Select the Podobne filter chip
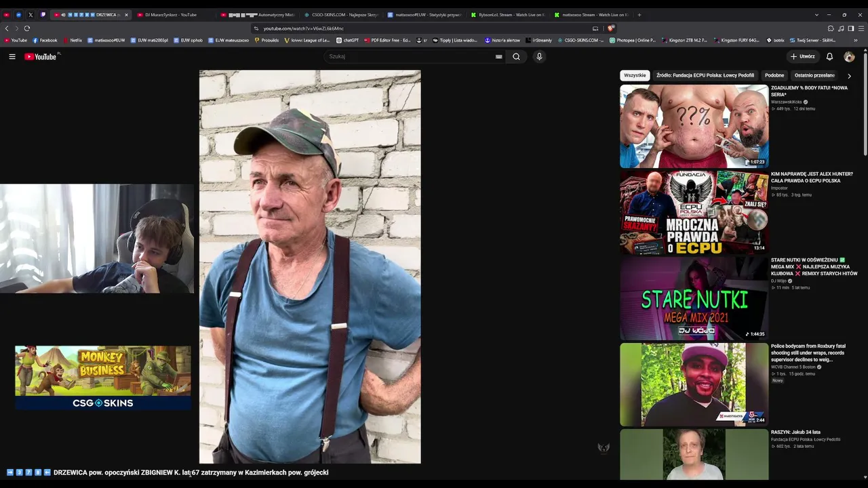This screenshot has height=488, width=868. pos(774,76)
